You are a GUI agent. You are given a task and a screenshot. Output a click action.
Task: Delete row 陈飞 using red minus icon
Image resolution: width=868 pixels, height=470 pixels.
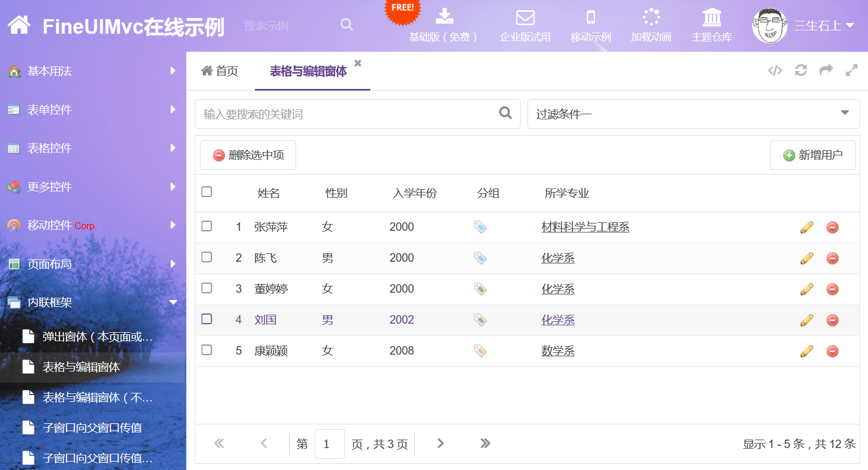pos(833,258)
